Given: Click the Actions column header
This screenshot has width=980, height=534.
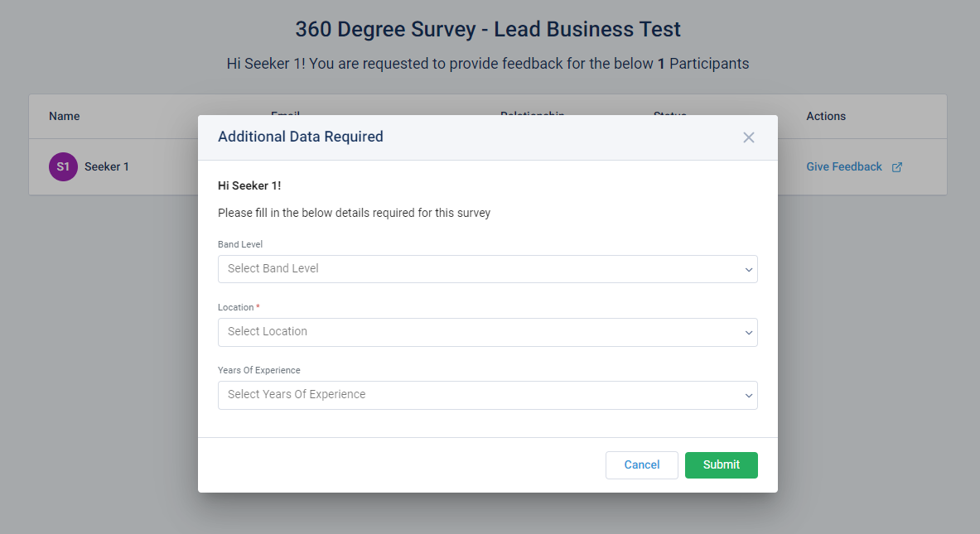Looking at the screenshot, I should [826, 117].
